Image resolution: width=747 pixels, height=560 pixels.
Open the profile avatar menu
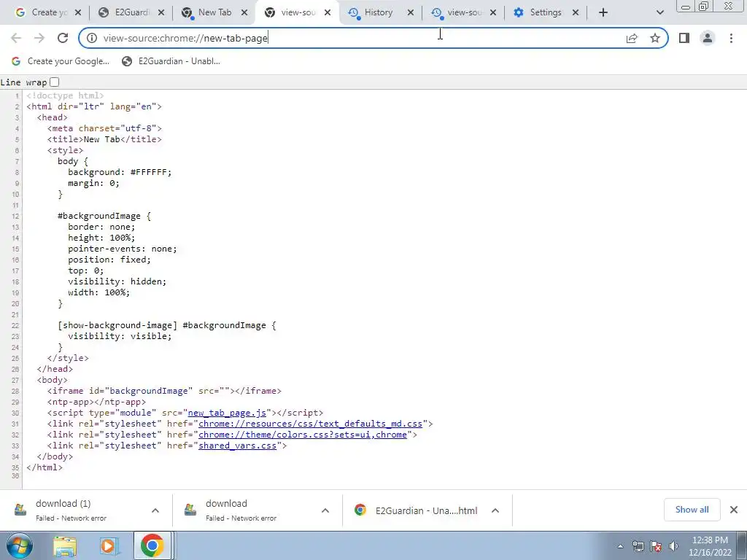[708, 38]
